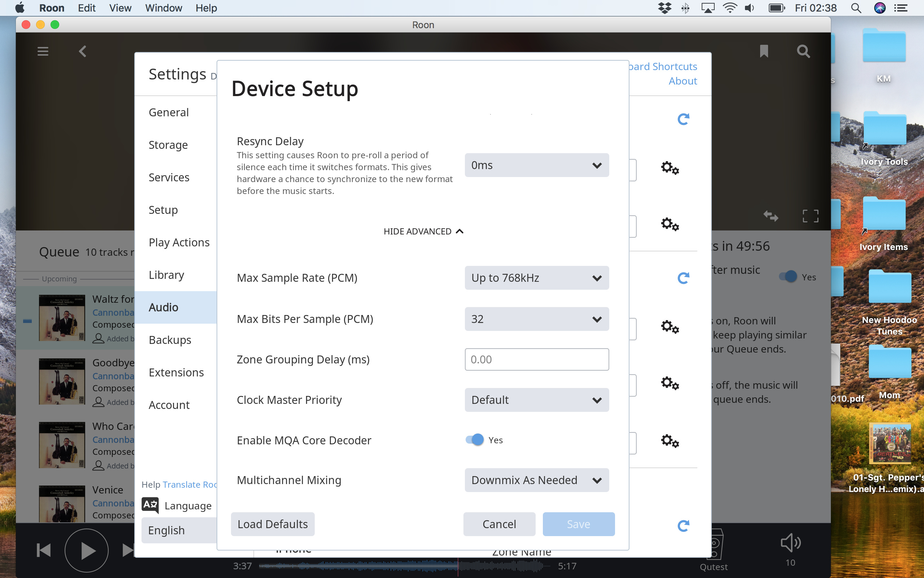924x578 pixels.
Task: Open the New Hoodoo Tunes desktop folder
Action: (x=889, y=302)
